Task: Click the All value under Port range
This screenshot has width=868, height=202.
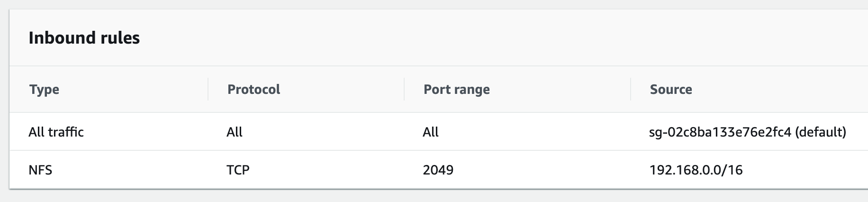Action: [x=431, y=132]
